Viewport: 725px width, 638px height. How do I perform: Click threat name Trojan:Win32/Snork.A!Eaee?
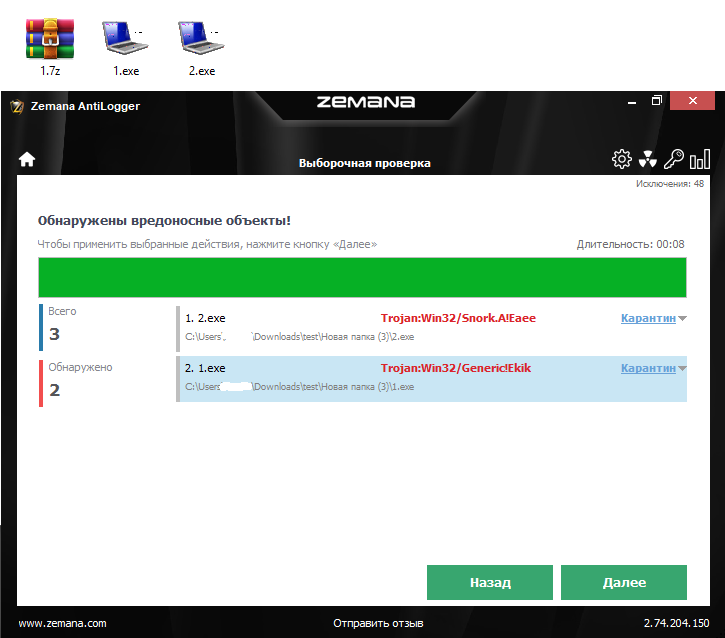[458, 318]
